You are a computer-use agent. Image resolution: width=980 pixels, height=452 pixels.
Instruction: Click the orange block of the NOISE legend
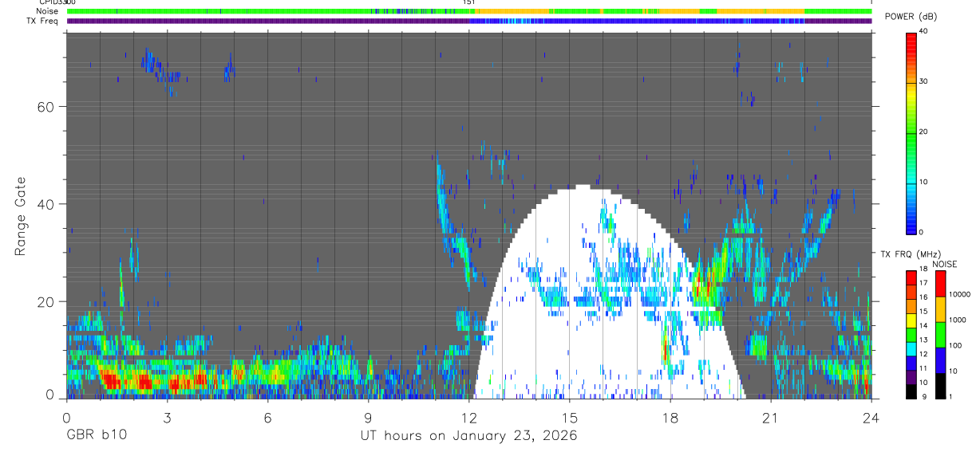point(940,309)
